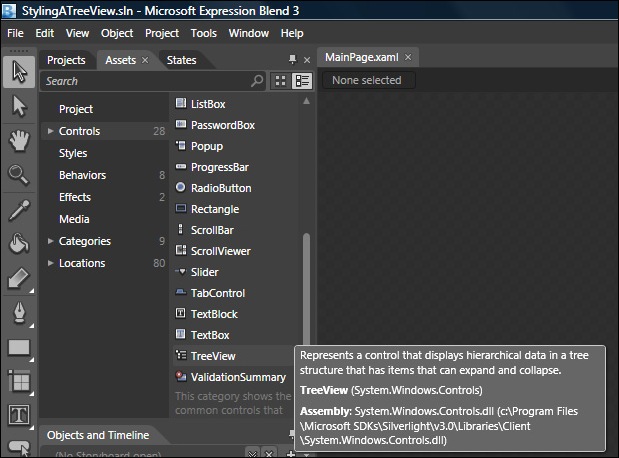Click the PasswordBox control icon
This screenshot has width=619, height=458.
(181, 124)
